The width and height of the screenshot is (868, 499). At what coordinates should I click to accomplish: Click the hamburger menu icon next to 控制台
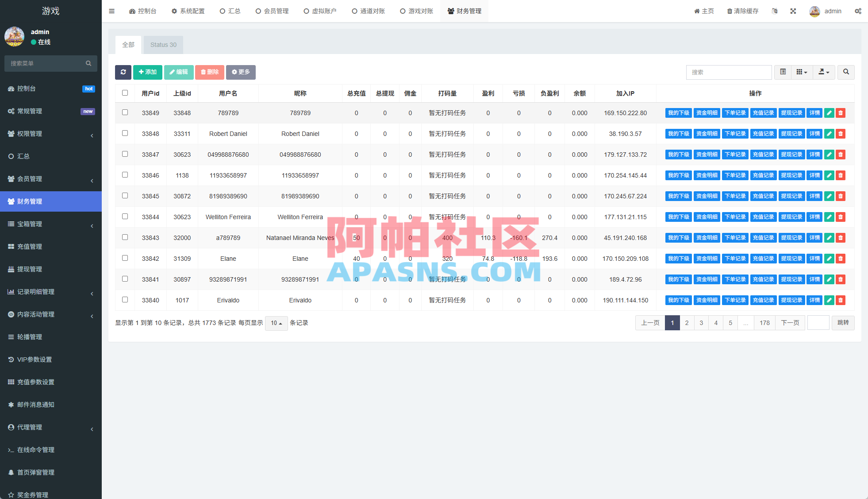(x=111, y=11)
